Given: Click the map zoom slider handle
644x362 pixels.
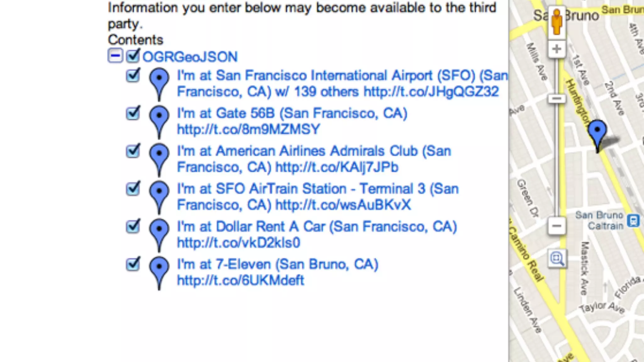Looking at the screenshot, I should pos(557,99).
